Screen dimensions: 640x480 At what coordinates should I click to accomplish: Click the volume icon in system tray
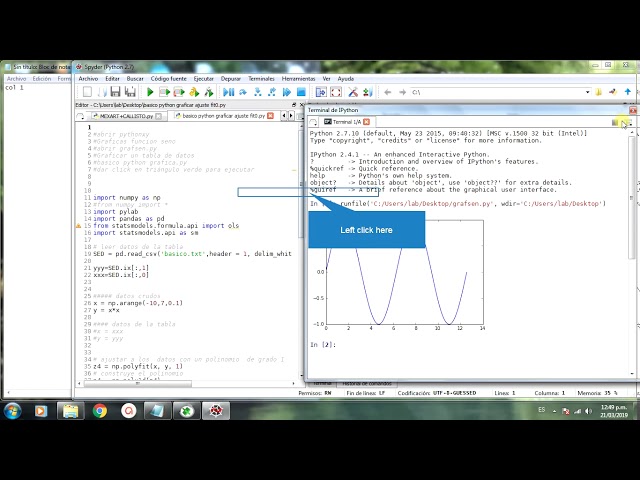[589, 411]
